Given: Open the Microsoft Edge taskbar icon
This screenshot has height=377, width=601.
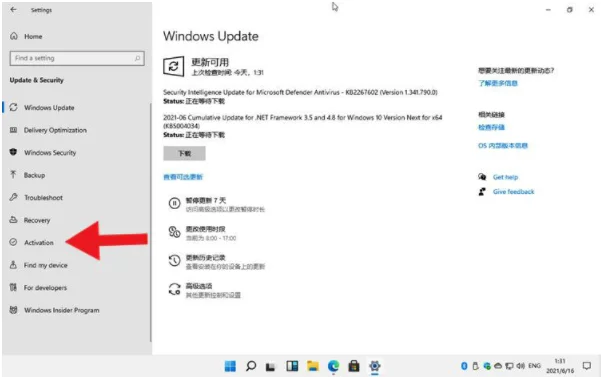Looking at the screenshot, I should click(x=333, y=366).
